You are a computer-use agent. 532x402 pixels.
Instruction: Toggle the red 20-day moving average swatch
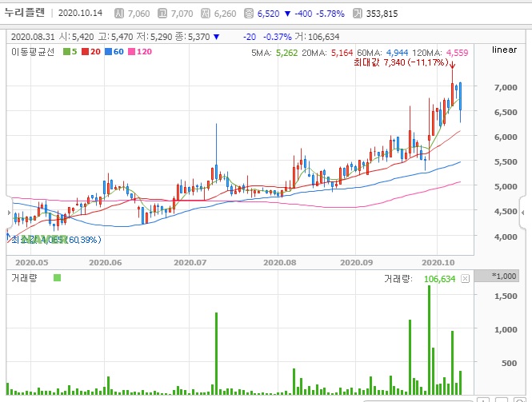pyautogui.click(x=85, y=51)
